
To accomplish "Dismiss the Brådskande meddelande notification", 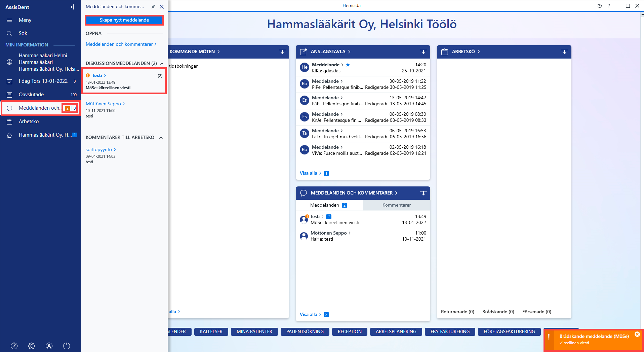I will point(637,334).
